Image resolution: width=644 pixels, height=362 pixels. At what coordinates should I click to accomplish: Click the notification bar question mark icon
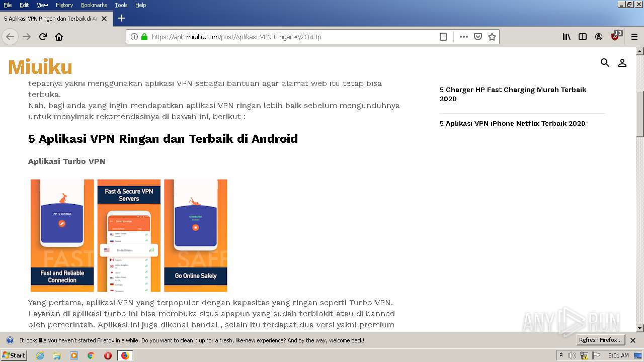point(10,340)
